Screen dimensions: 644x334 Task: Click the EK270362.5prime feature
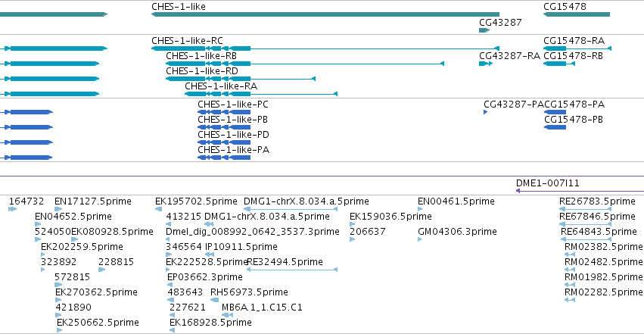[58, 301]
